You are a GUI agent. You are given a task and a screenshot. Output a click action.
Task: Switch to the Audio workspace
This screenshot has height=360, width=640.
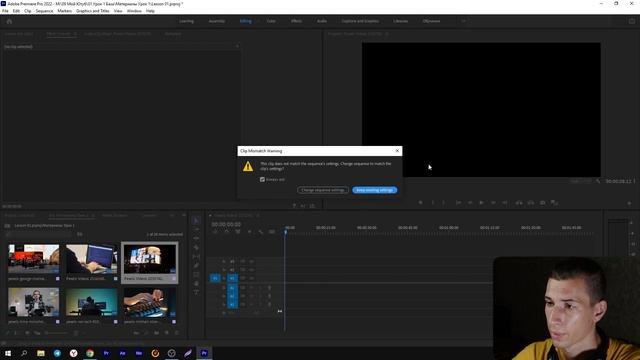[322, 21]
